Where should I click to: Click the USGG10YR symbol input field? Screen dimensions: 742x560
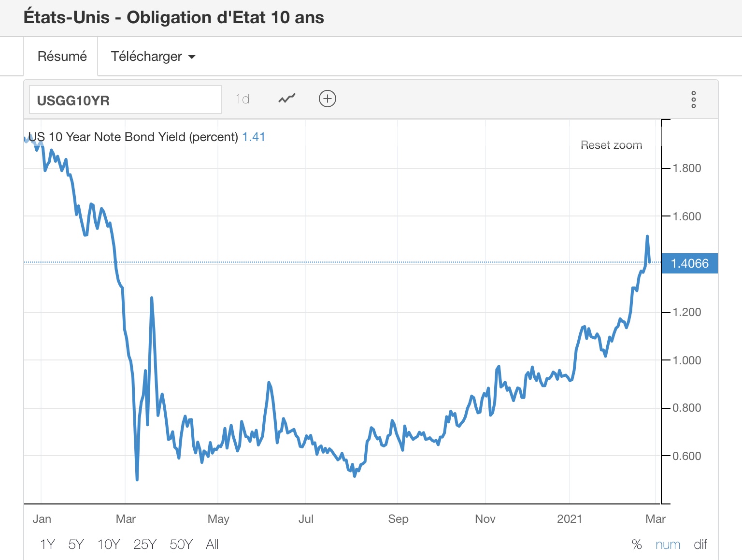click(125, 100)
